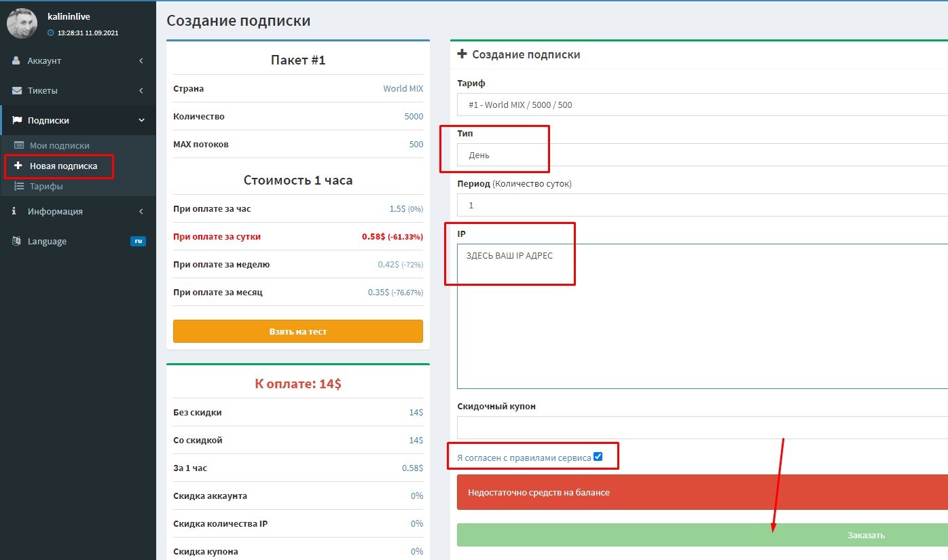This screenshot has width=948, height=560.
Task: Click the При оплате за месяц label
Action: tap(218, 292)
